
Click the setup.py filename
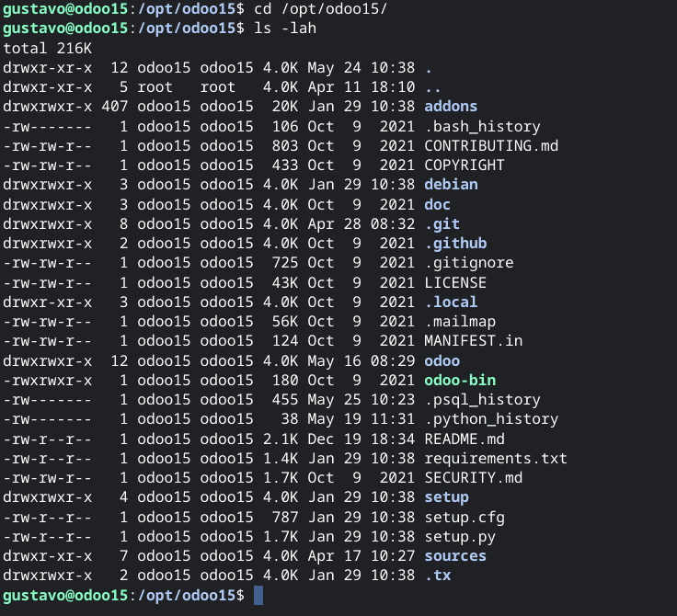click(460, 537)
